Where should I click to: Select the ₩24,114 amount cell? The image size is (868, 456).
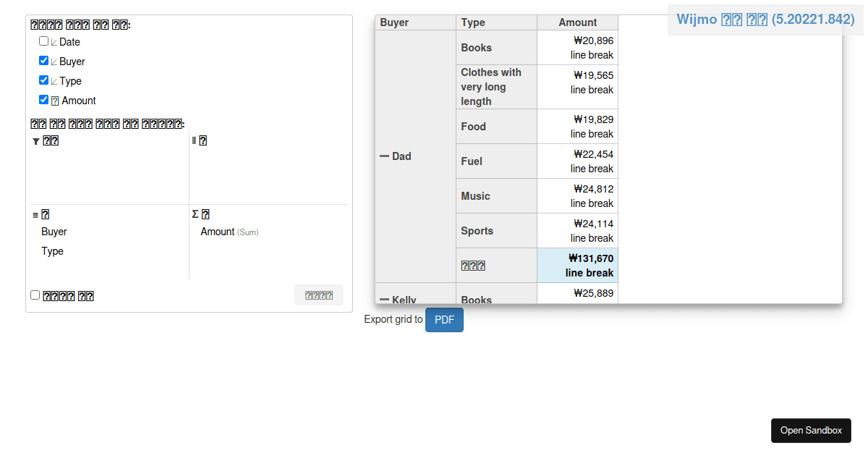click(578, 231)
